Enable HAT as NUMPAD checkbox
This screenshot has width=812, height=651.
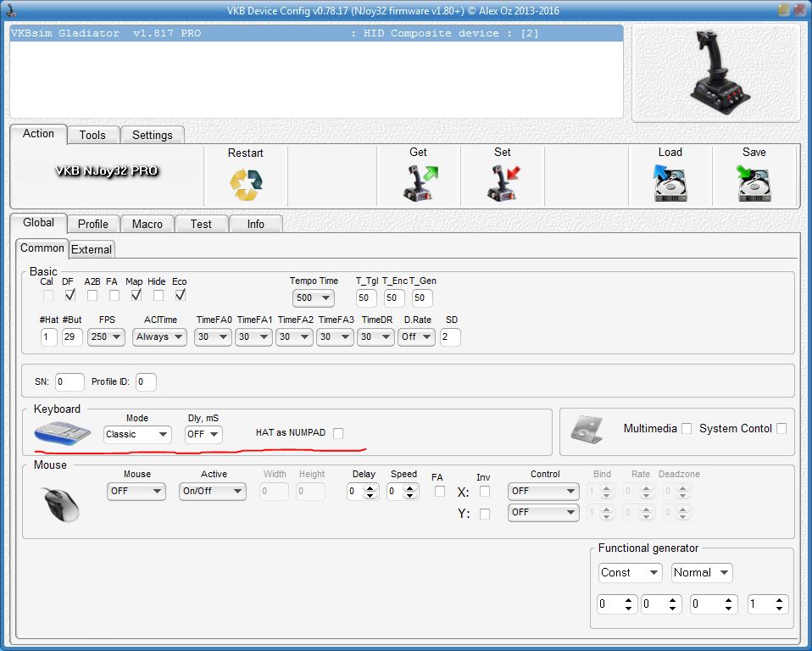pyautogui.click(x=338, y=433)
